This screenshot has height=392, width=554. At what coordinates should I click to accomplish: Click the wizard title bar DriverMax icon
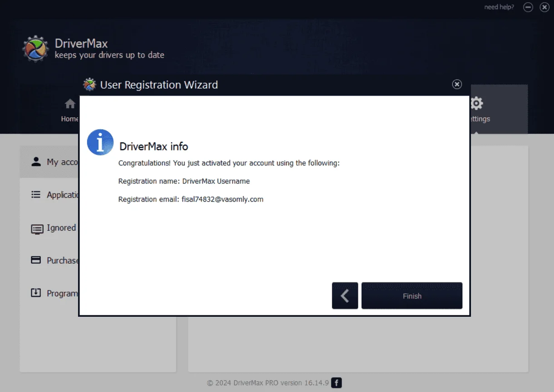click(x=90, y=85)
